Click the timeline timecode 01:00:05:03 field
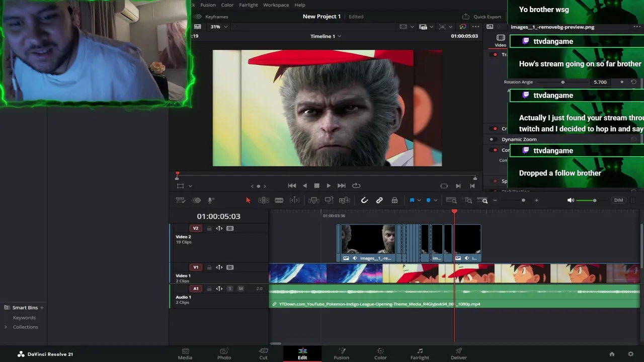 coord(218,216)
